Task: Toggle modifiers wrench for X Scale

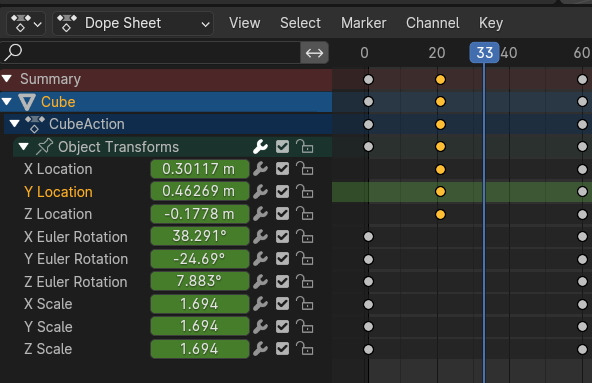Action: pyautogui.click(x=261, y=304)
